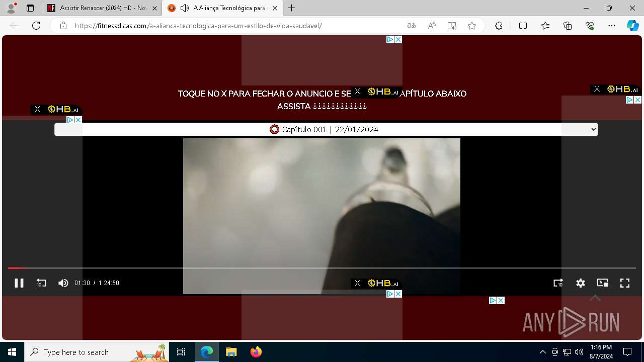Open browser Collections

click(x=568, y=26)
